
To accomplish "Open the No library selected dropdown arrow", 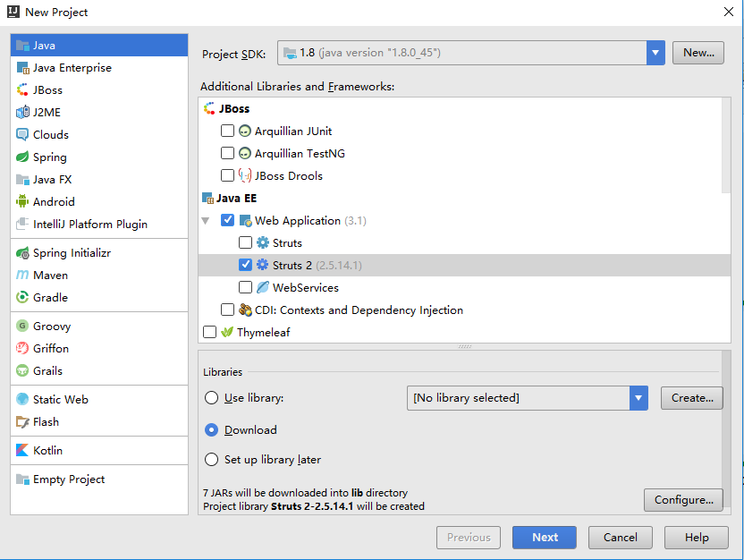I will point(638,398).
